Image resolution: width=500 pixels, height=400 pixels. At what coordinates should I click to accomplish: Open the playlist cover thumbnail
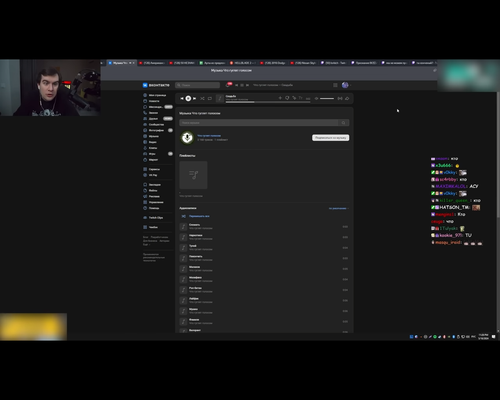click(193, 175)
